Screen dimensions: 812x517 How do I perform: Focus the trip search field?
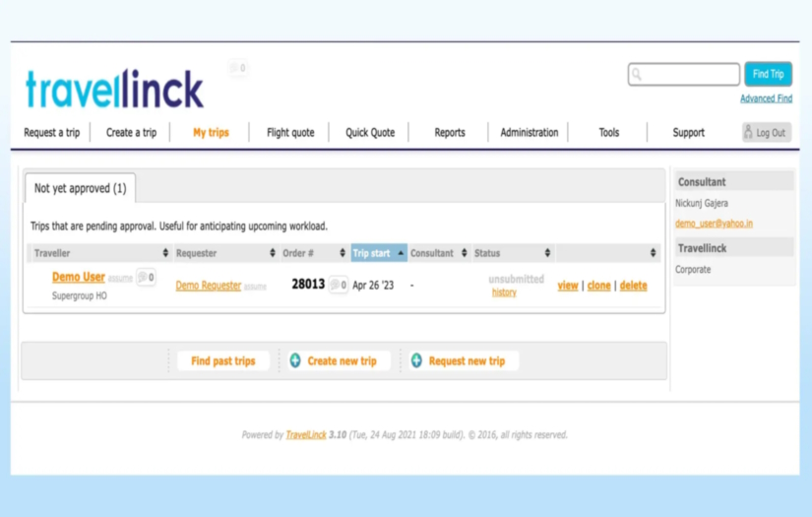click(x=684, y=74)
